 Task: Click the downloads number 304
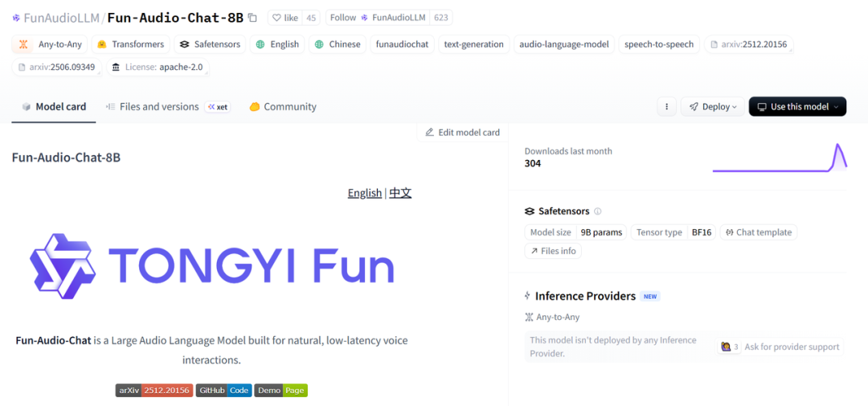pos(533,164)
